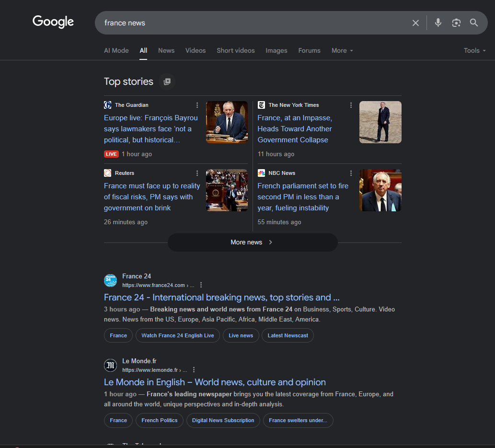This screenshot has width=495, height=448.
Task: Open the France 24 International breaking news result
Action: tap(221, 298)
